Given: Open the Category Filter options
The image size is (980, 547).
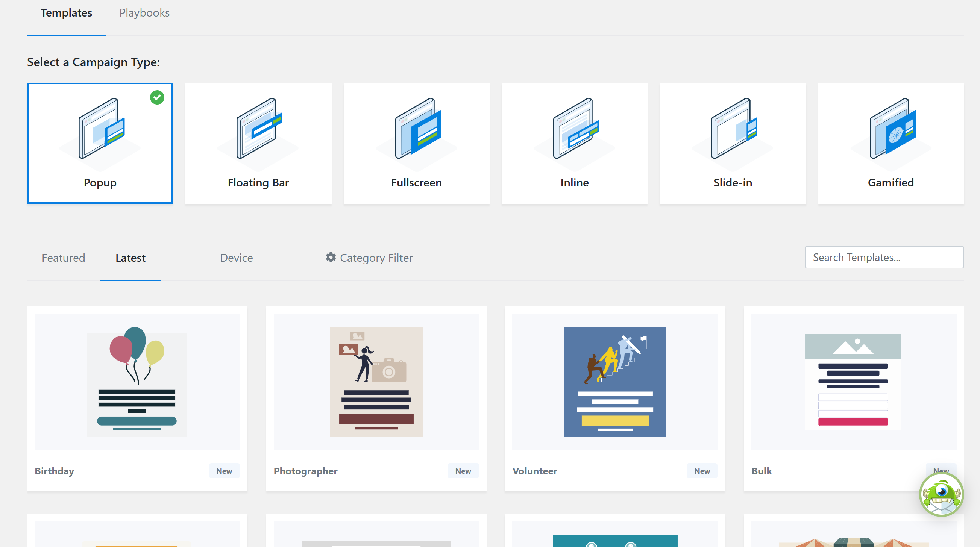Looking at the screenshot, I should 376,258.
